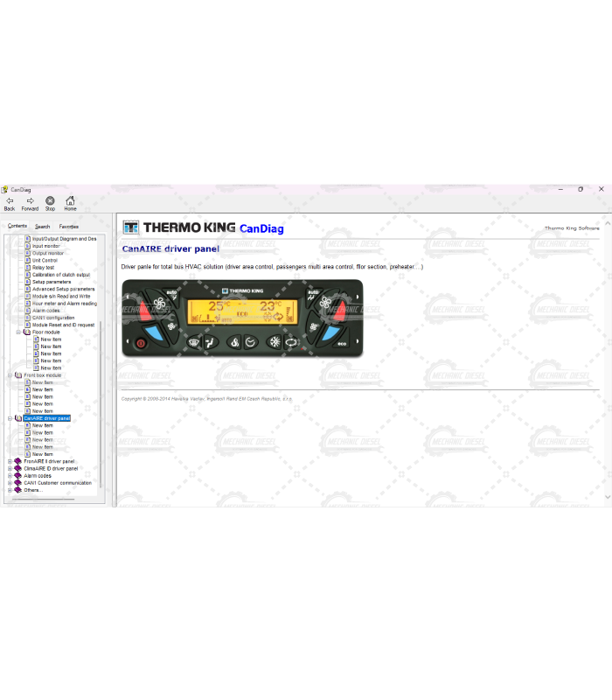This screenshot has width=612, height=700.
Task: Go to Home via the house icon
Action: pos(70,201)
